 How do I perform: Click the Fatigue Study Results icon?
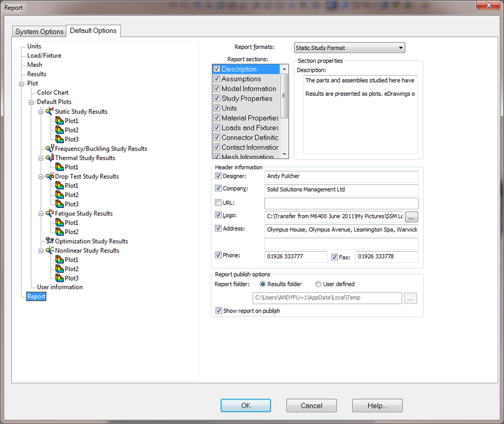(x=50, y=214)
